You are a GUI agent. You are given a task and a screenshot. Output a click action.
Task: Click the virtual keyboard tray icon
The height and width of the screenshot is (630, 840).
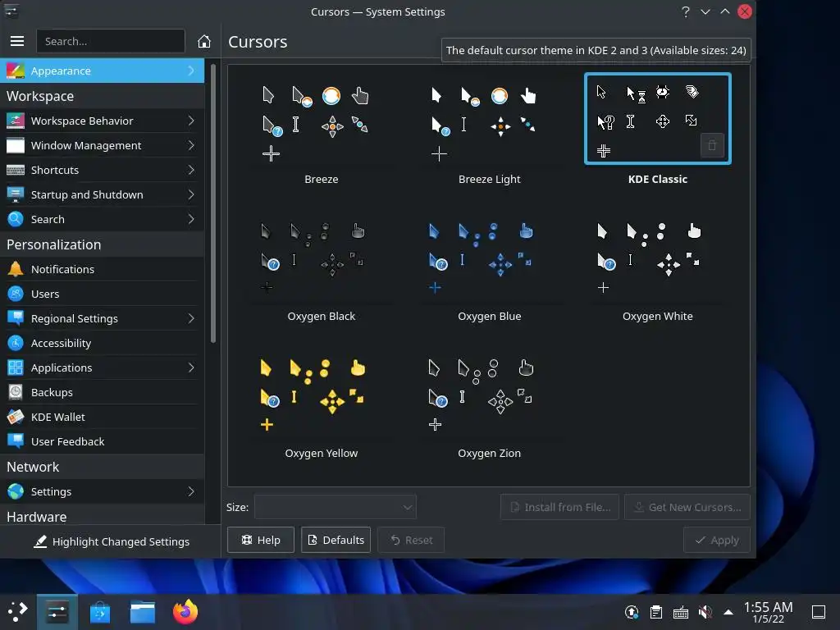point(680,612)
